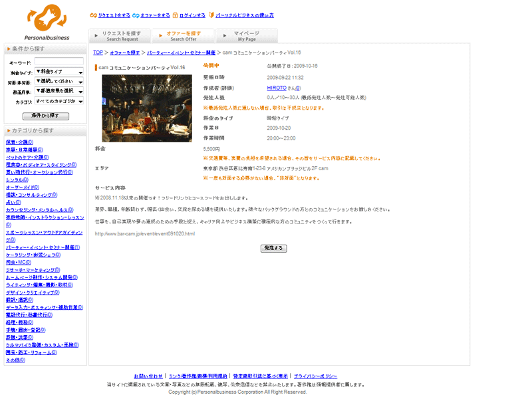The height and width of the screenshot is (399, 532).
Task: Open the ライティング・編集・撮影・取材(0) category
Action: tap(39, 285)
